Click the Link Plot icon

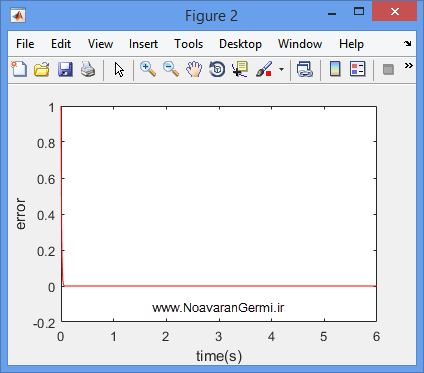305,69
